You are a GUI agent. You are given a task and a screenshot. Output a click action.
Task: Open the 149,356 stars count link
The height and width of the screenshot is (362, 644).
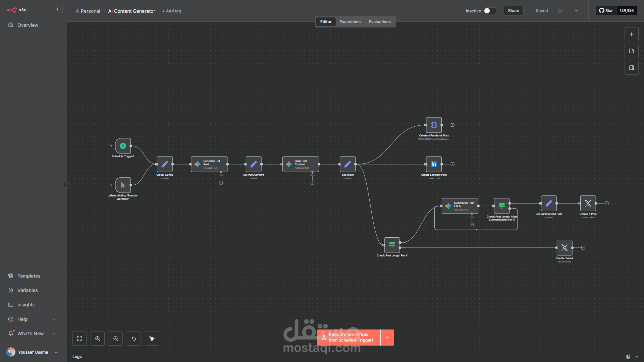pyautogui.click(x=627, y=11)
